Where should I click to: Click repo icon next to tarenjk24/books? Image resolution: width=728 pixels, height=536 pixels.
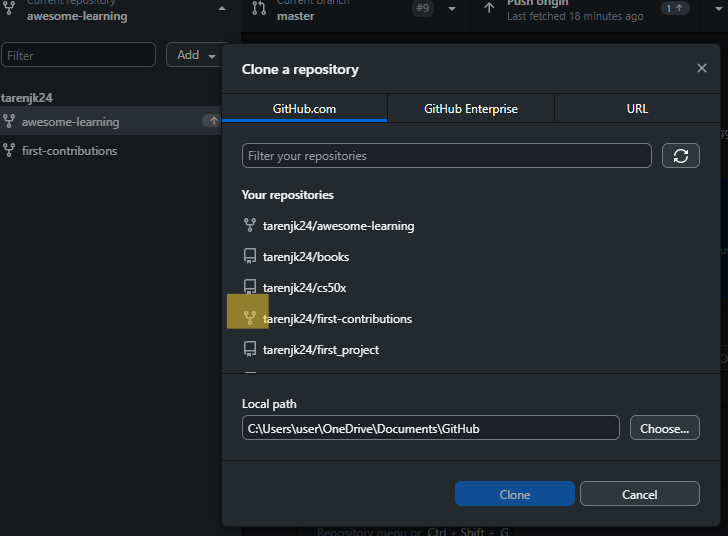pos(250,257)
